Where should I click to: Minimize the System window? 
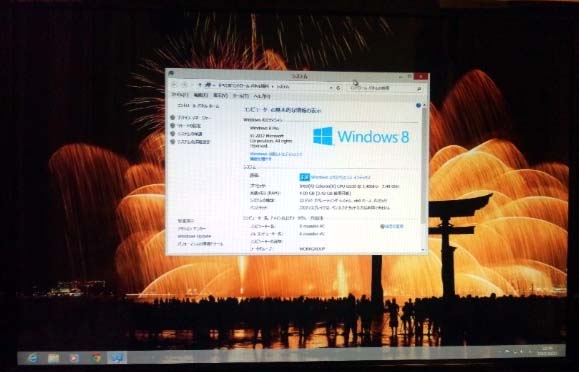pos(401,76)
